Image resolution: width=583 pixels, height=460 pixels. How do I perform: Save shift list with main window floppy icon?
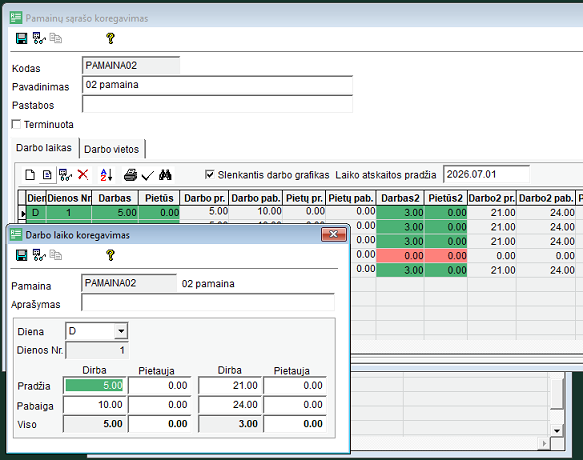(x=22, y=38)
